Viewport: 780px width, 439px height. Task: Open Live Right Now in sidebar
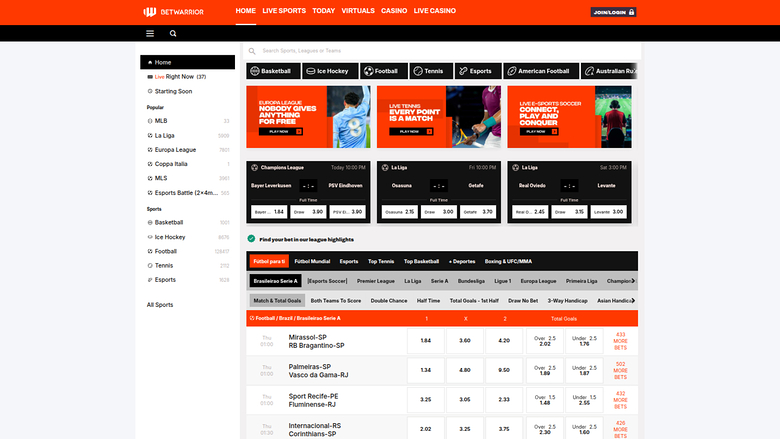click(188, 77)
